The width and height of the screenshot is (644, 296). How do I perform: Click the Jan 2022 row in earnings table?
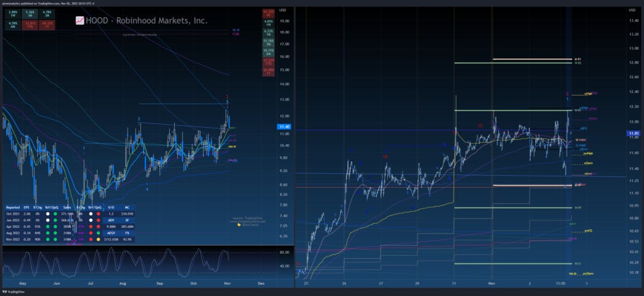(70, 220)
